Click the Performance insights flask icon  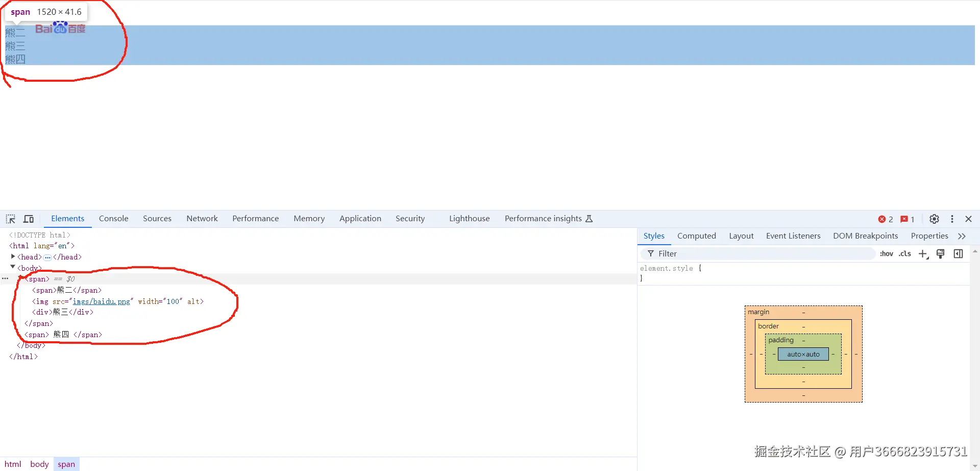(x=589, y=219)
